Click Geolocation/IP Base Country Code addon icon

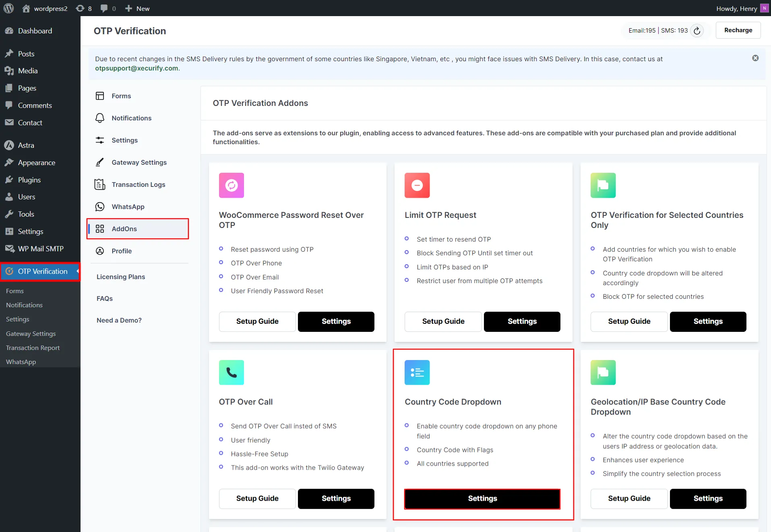coord(603,373)
